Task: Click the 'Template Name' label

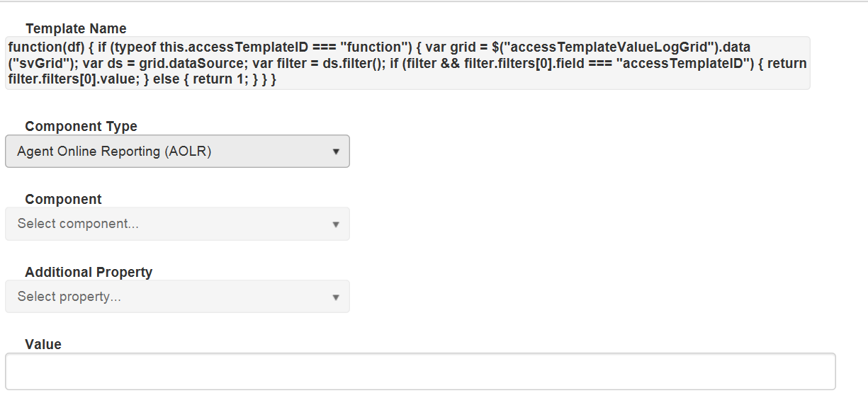Action: [x=76, y=29]
